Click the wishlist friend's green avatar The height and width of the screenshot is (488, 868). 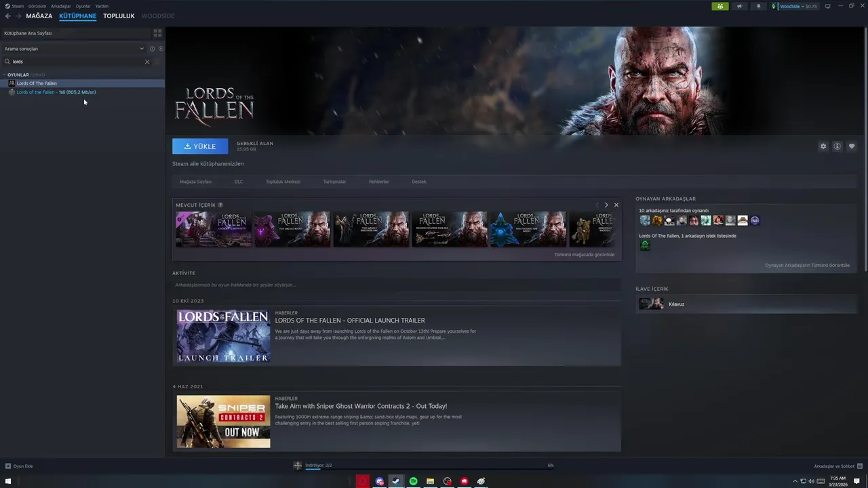point(645,245)
